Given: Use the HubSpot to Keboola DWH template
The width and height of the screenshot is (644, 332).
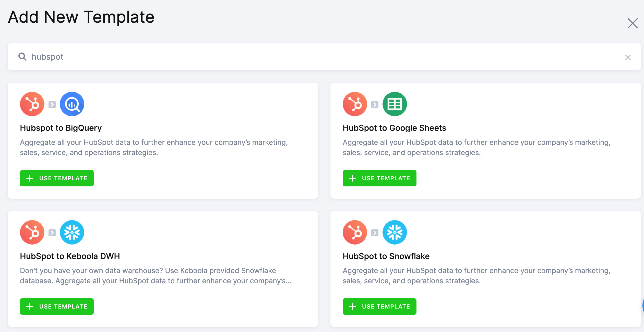Looking at the screenshot, I should tap(57, 307).
